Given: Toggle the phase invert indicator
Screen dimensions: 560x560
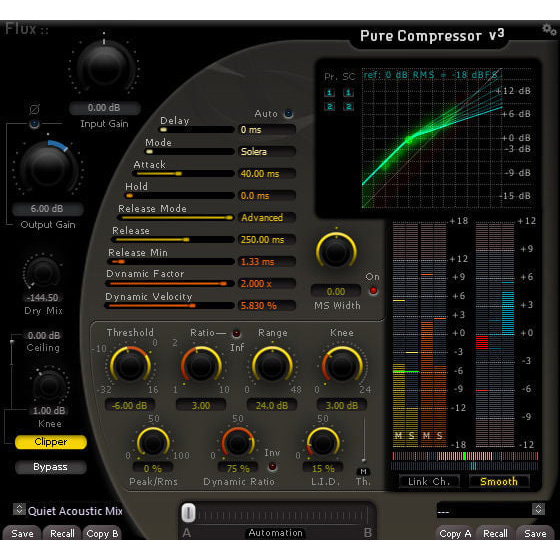Looking at the screenshot, I should [x=34, y=124].
